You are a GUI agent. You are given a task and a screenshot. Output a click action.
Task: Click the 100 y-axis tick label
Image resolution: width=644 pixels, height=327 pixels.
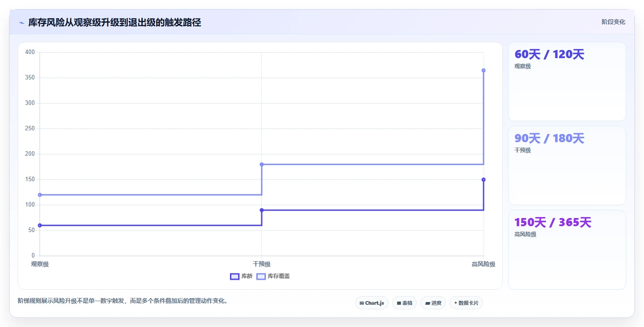[x=30, y=205]
